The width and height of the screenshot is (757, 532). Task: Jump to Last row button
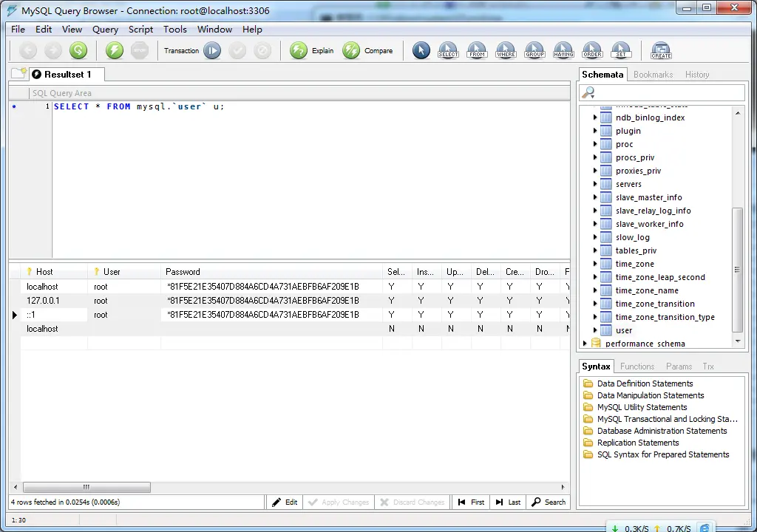[x=508, y=502]
